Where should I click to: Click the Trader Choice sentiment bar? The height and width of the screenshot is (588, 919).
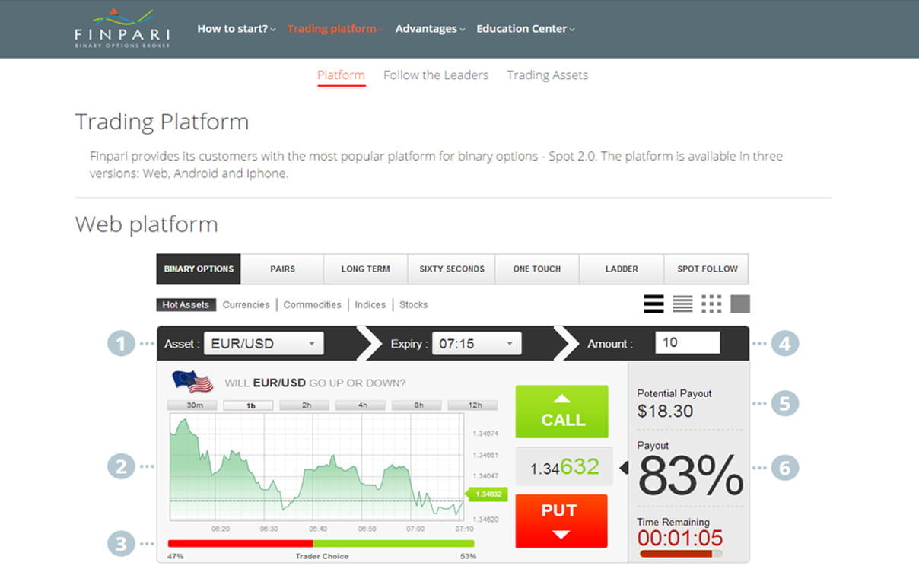tap(321, 544)
